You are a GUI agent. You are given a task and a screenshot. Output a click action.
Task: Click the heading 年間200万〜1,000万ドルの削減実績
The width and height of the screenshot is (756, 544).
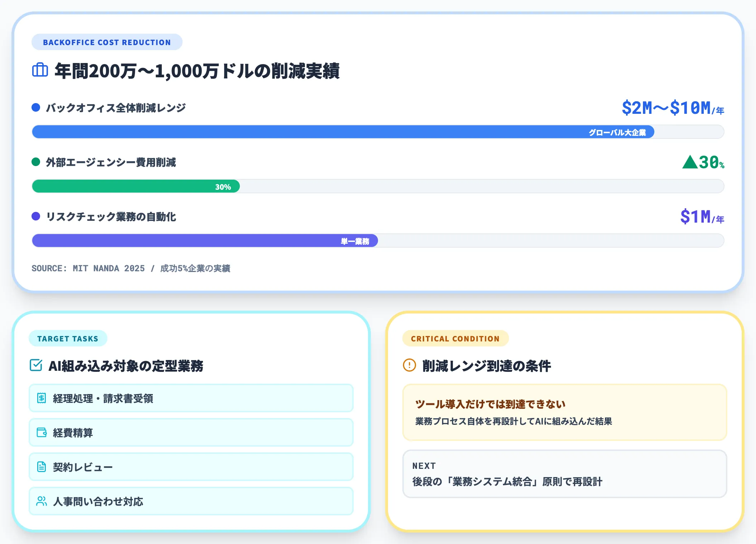point(197,71)
